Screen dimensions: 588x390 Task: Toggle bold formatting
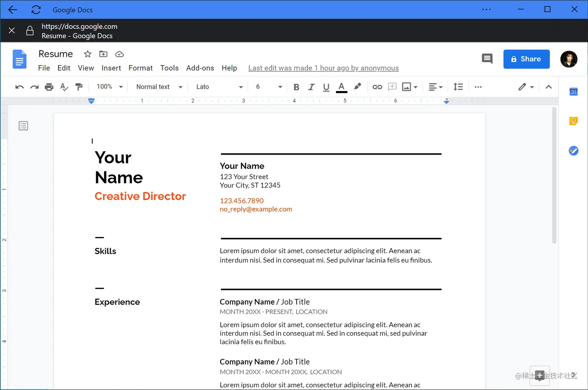(296, 87)
